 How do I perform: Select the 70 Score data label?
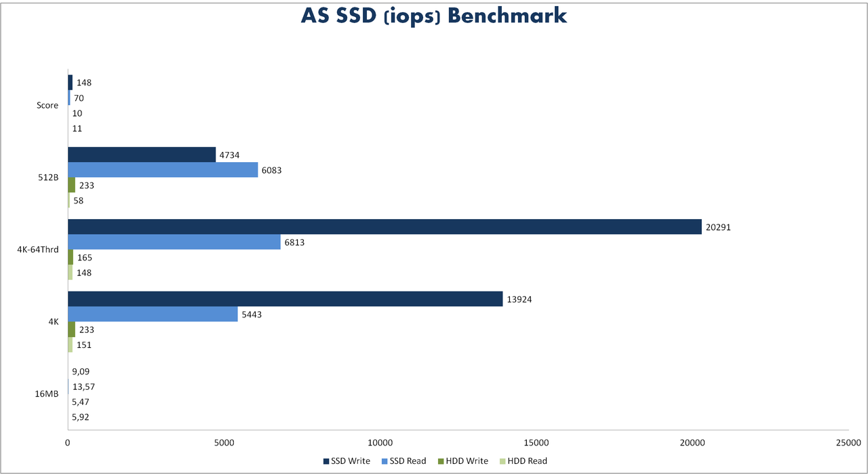[x=79, y=98]
